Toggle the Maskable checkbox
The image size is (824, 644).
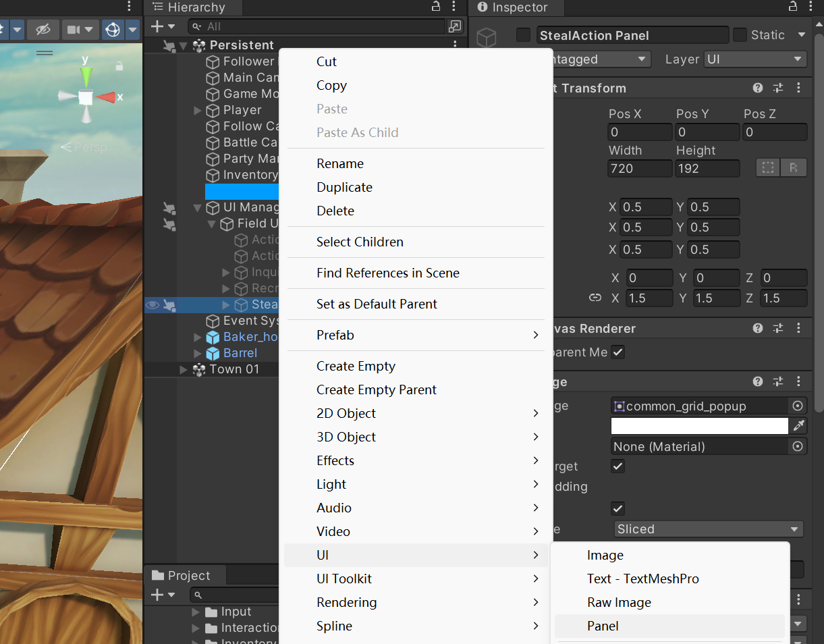(x=617, y=508)
